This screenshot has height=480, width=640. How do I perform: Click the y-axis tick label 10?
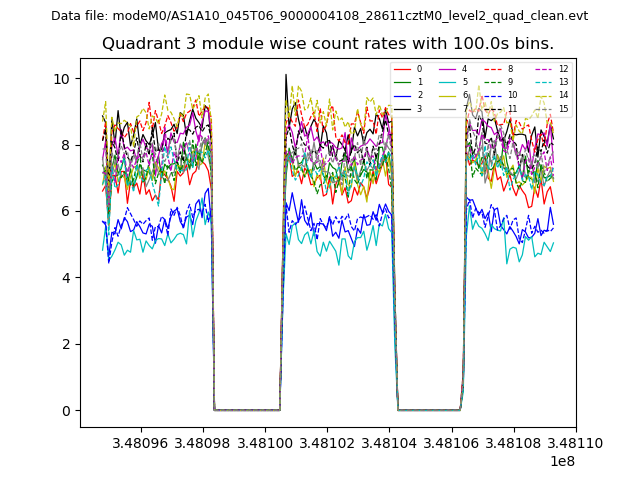pyautogui.click(x=62, y=79)
